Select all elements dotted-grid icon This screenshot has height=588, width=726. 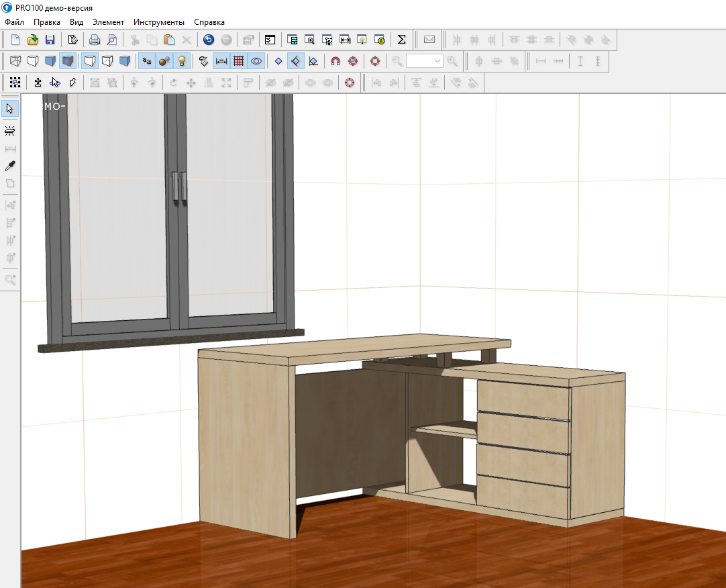(x=15, y=83)
